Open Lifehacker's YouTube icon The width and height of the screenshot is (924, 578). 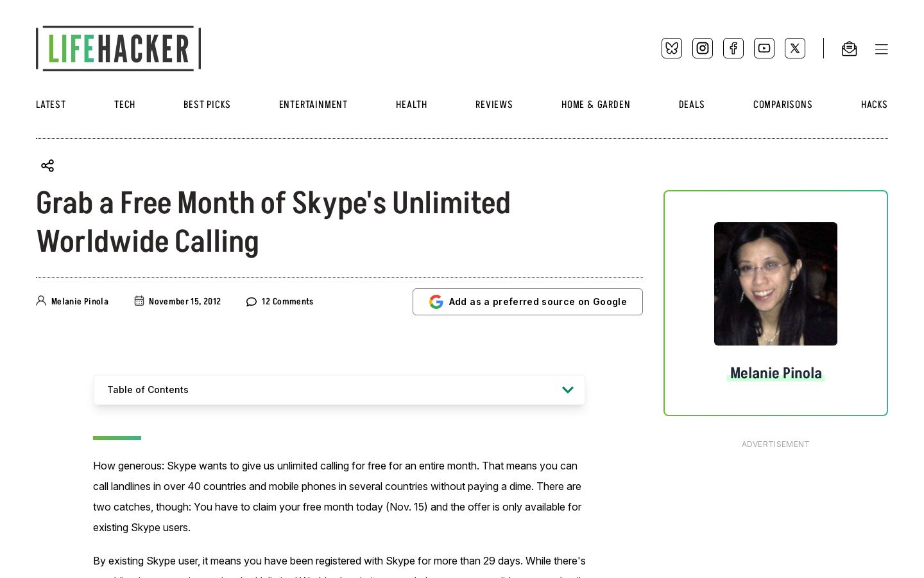coord(764,48)
